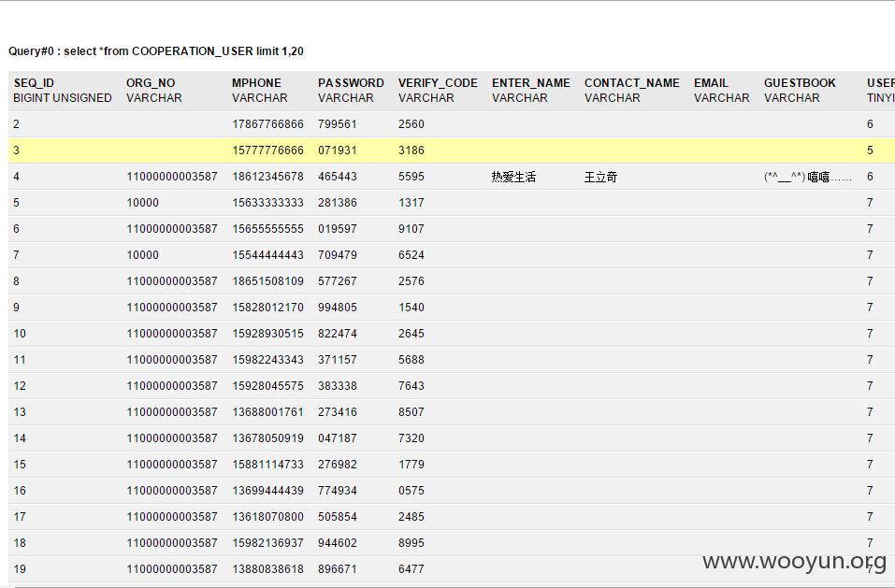Select phone cell 18612345678

coord(267,177)
